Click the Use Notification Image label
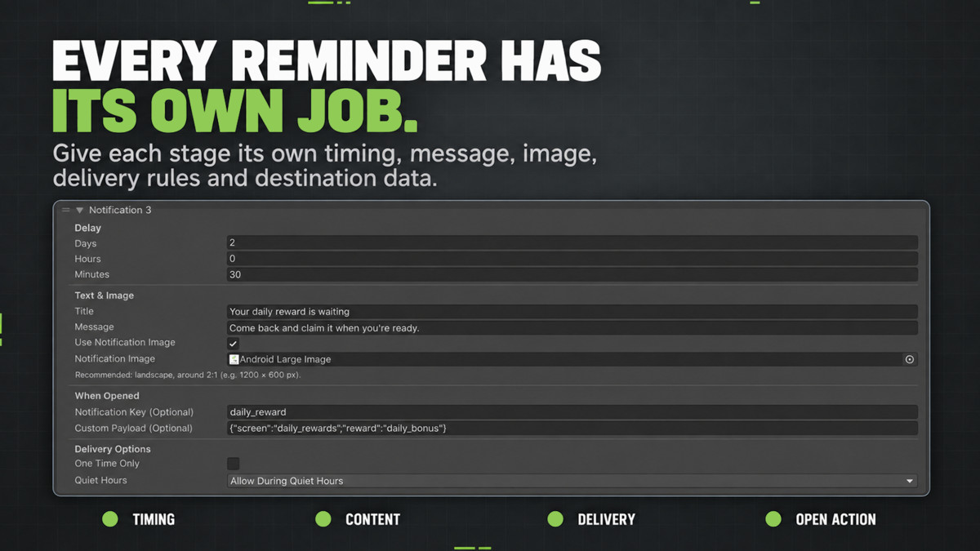The image size is (980, 551). click(x=125, y=343)
